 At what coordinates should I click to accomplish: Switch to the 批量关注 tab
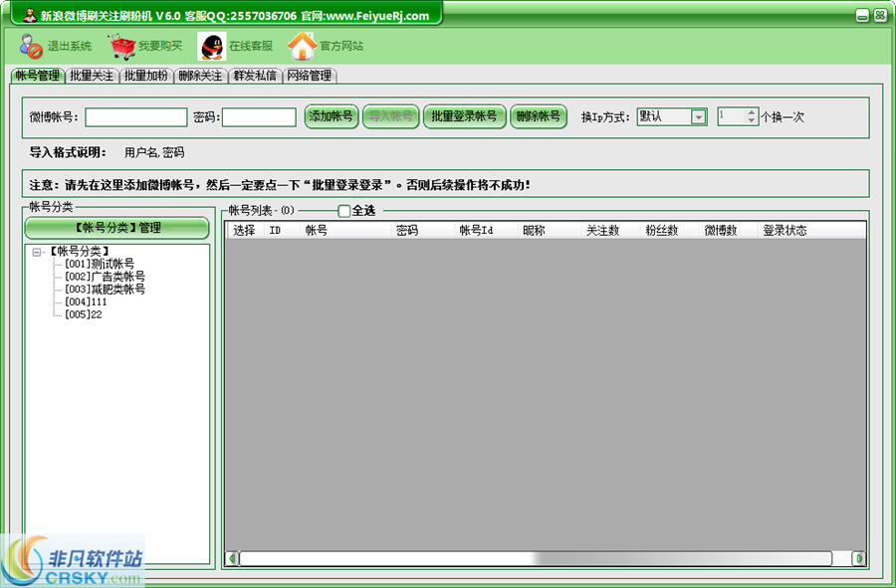pyautogui.click(x=92, y=76)
